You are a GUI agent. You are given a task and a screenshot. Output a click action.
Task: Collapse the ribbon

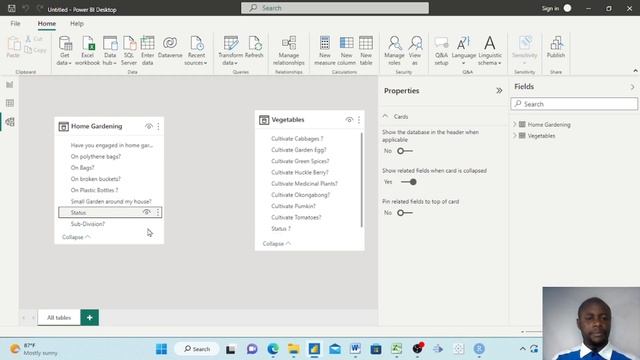tap(635, 71)
